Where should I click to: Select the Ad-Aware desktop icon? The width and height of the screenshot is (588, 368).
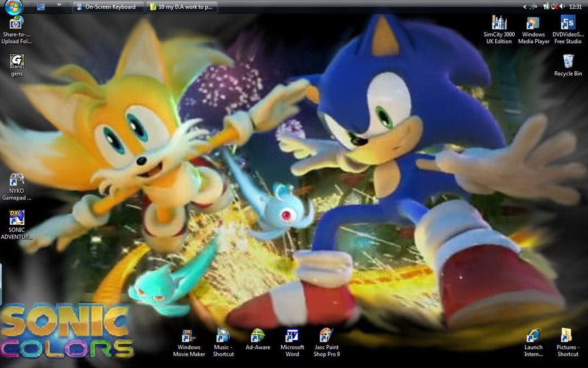[258, 339]
